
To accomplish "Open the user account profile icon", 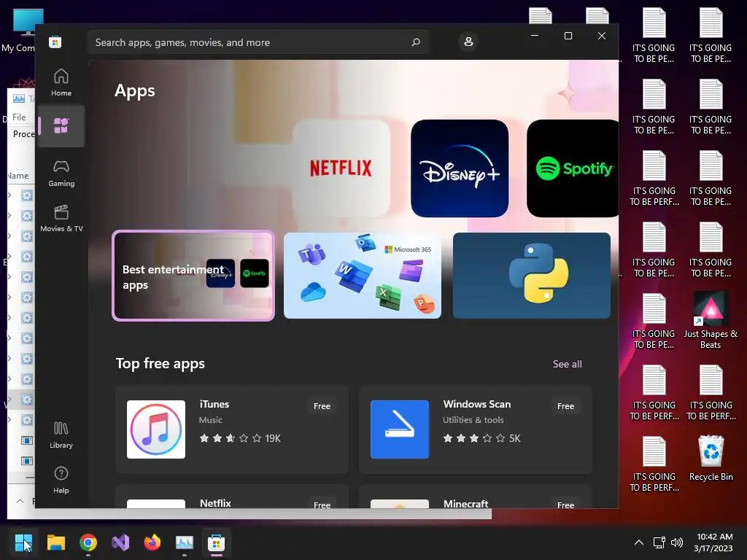I will (468, 42).
